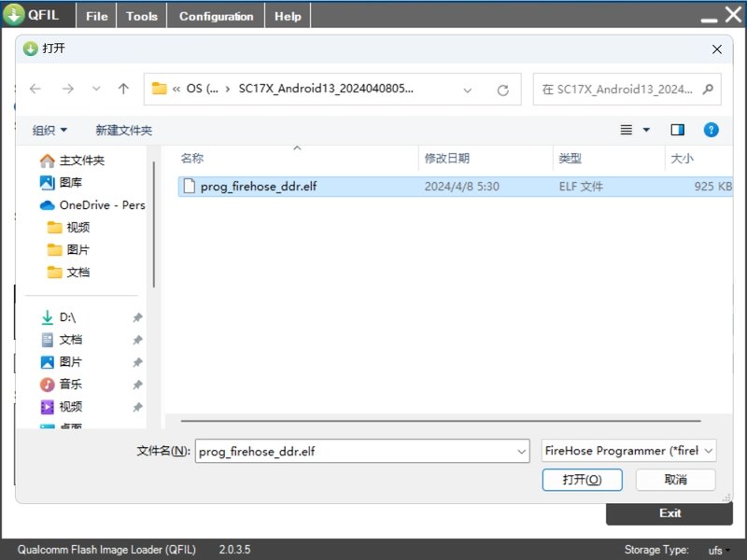Click pin icon next to pinned 视频
This screenshot has width=747, height=560.
(x=137, y=407)
